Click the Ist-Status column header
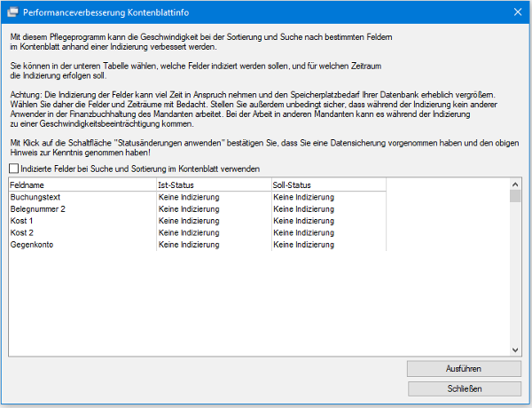Image resolution: width=532 pixels, height=408 pixels. tap(214, 185)
